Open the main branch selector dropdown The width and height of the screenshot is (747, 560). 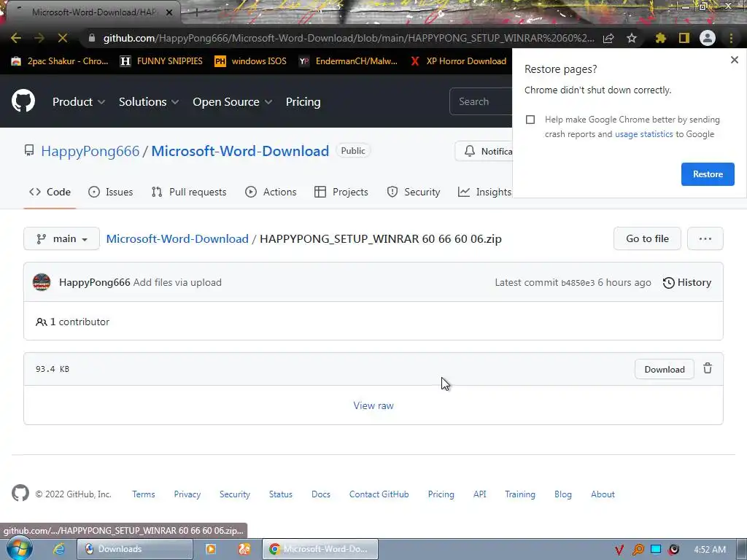[x=61, y=238]
